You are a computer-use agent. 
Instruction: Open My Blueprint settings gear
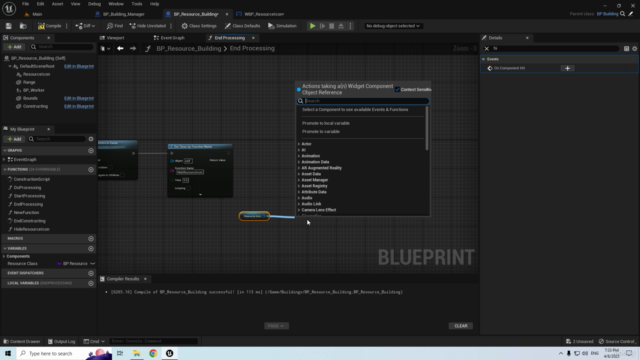[91, 139]
